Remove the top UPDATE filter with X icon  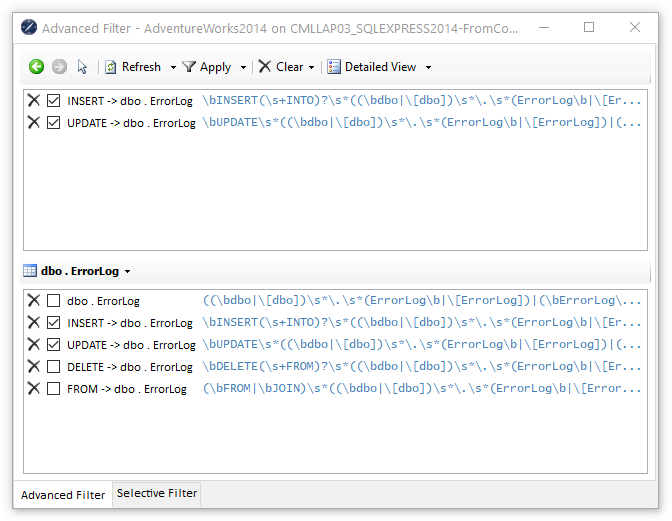coord(34,123)
